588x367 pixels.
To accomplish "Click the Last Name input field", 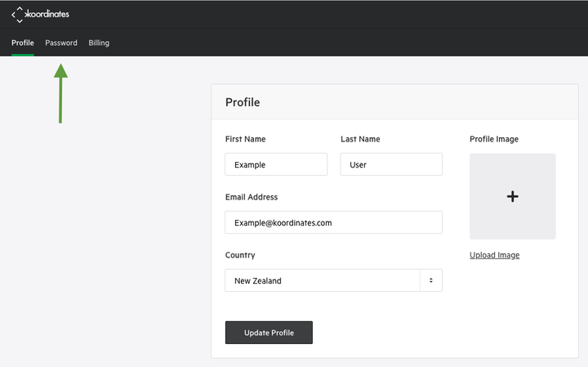I will [391, 164].
